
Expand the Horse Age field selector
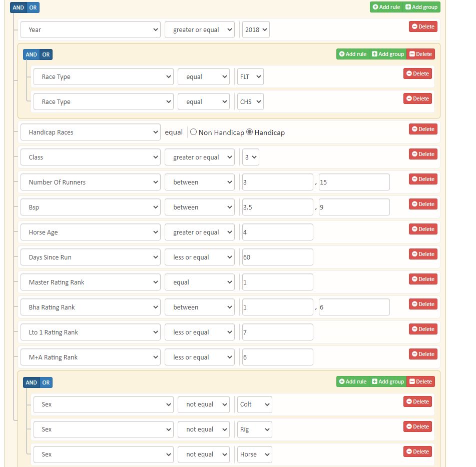pyautogui.click(x=90, y=232)
